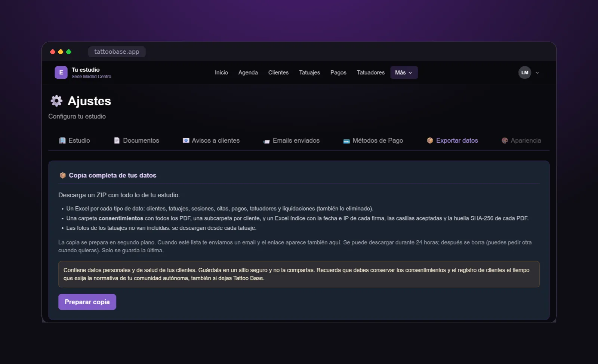Click the green window maximize dot
Viewport: 598px width, 364px height.
click(69, 52)
